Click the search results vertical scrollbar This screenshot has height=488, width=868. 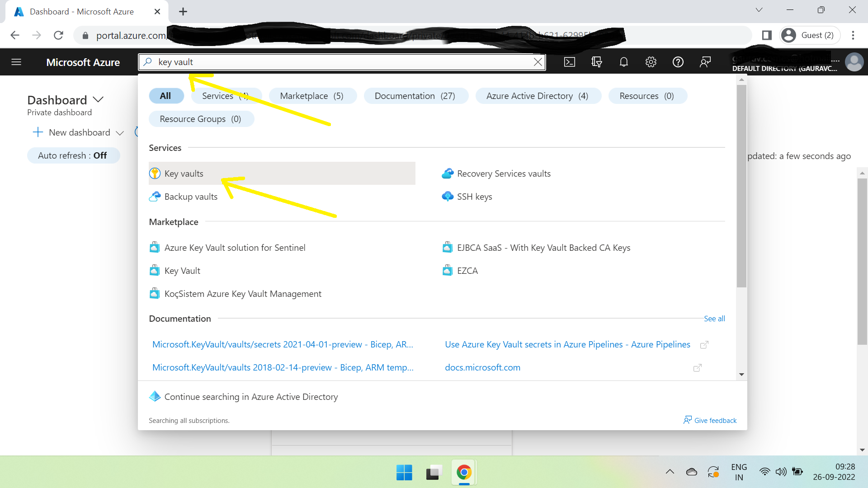point(741,185)
